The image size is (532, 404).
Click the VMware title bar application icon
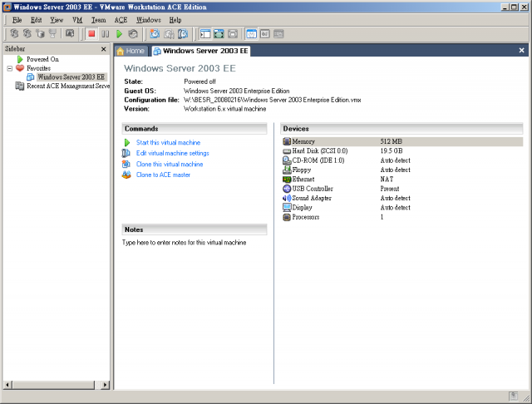pos(7,7)
